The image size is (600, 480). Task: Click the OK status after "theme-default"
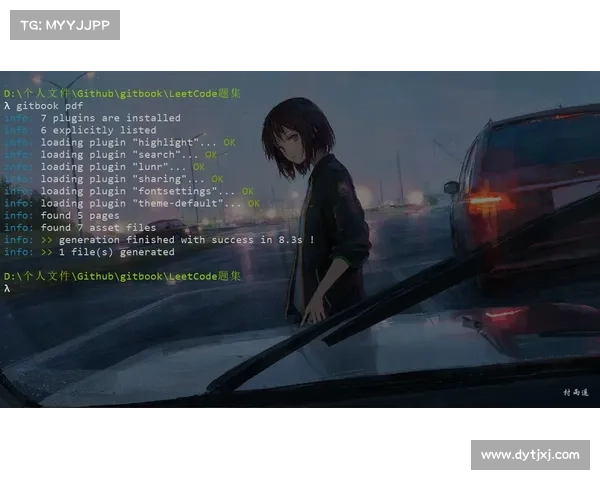(254, 203)
